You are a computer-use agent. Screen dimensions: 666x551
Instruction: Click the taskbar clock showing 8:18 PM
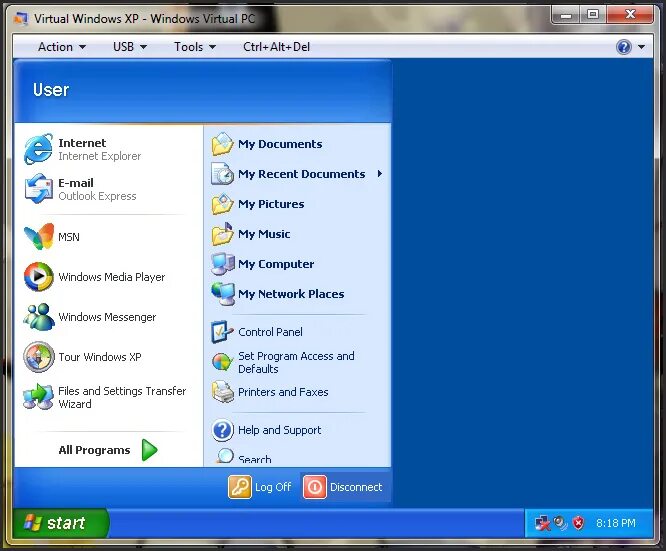[615, 523]
